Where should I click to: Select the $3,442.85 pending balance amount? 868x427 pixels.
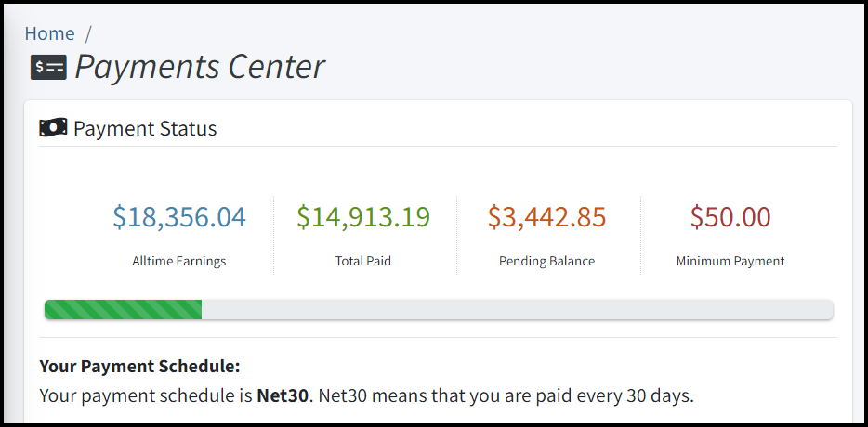click(547, 217)
